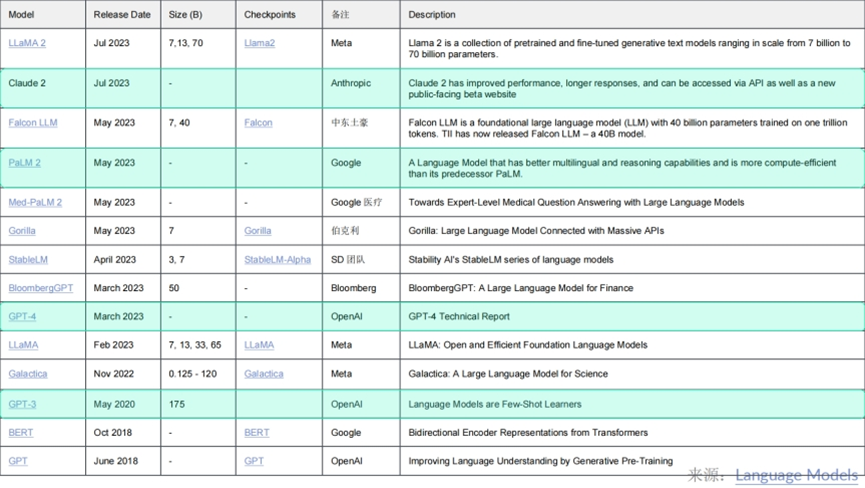Screen dimensions: 865x488
Task: Select 'Language Models are Few-Shot Learners' description
Action: pyautogui.click(x=495, y=404)
